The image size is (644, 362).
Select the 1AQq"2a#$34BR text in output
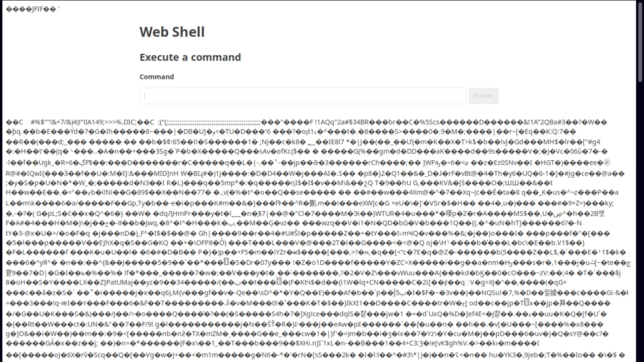[342, 122]
